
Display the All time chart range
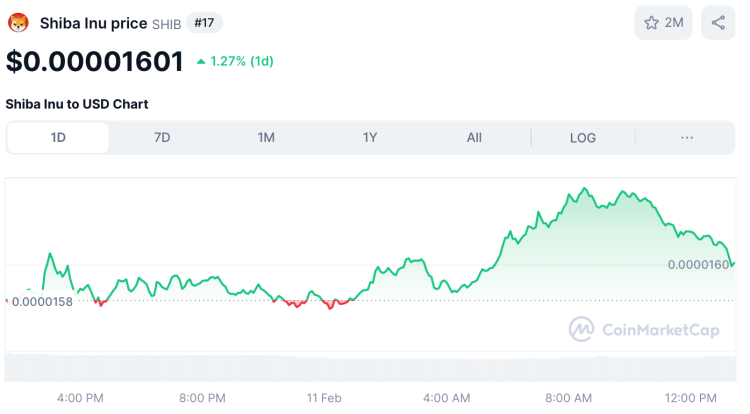[474, 138]
